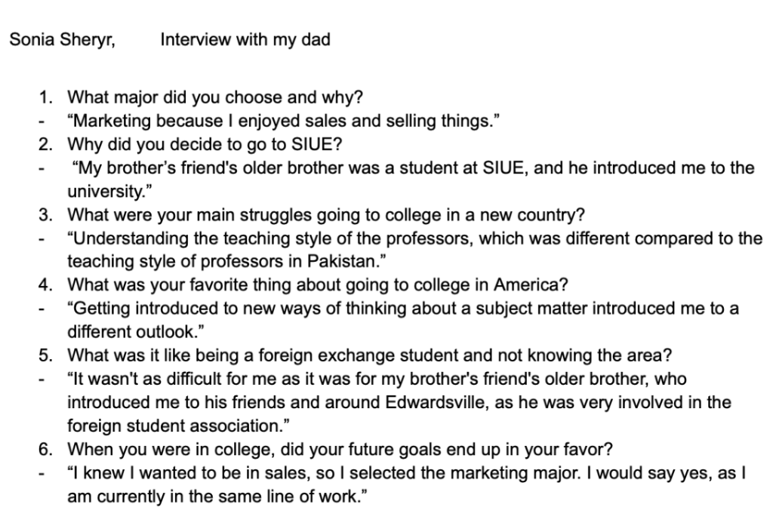The height and width of the screenshot is (532, 773).
Task: Click the title 'Interview with my dad'
Action: point(245,39)
